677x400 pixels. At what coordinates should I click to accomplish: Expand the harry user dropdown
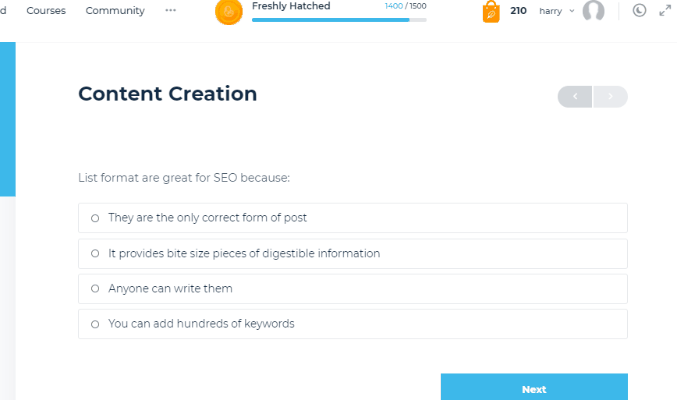tap(556, 11)
